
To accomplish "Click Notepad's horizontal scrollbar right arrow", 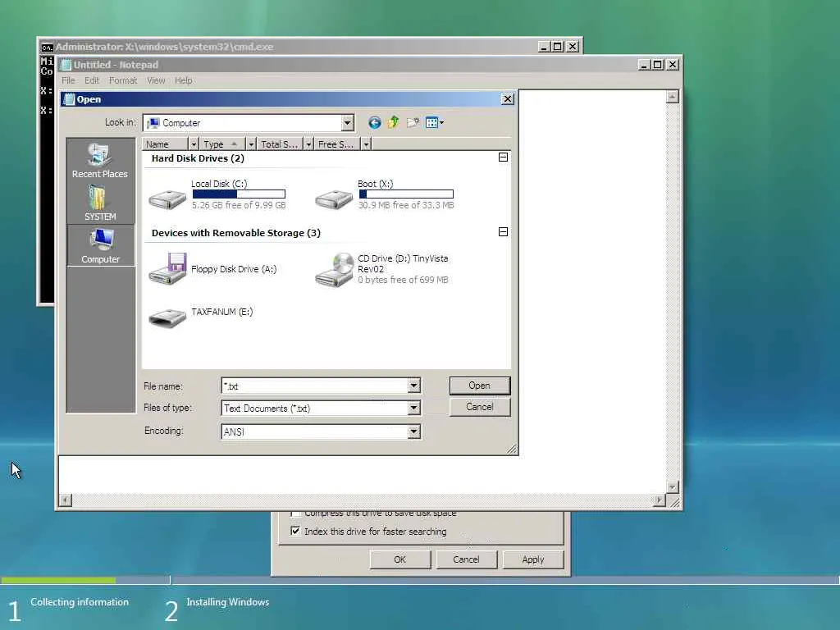I will [659, 500].
